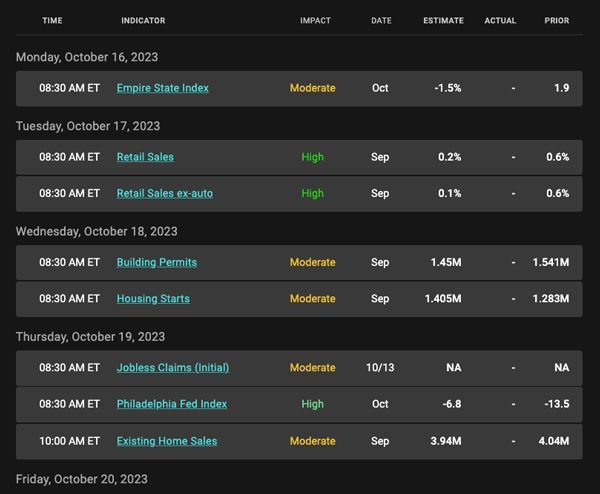Click Existing Home Sales link

166,441
